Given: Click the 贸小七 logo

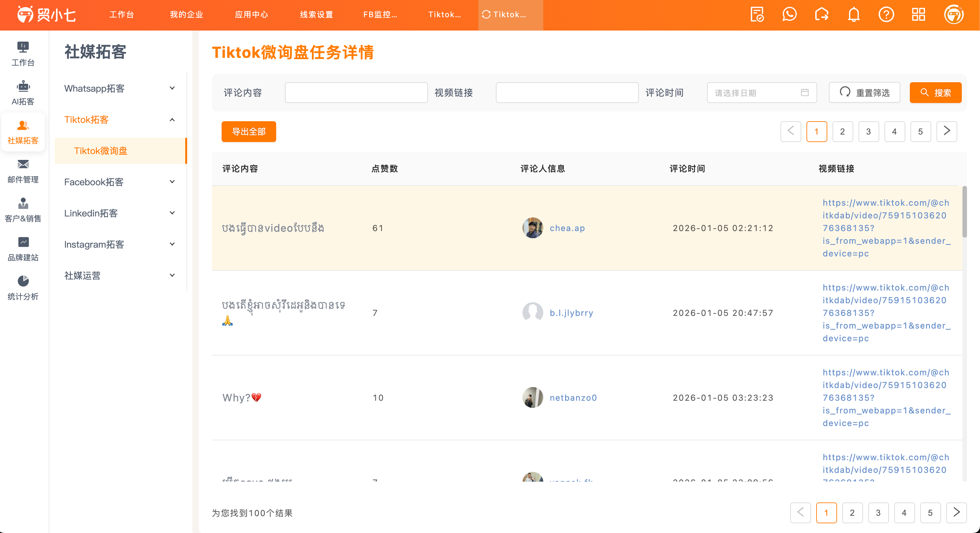Looking at the screenshot, I should click(x=46, y=15).
